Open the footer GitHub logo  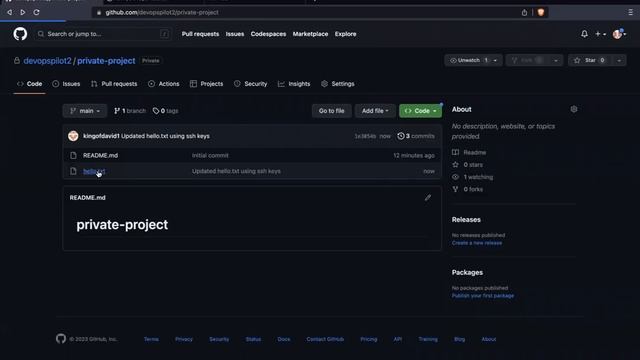[61, 339]
